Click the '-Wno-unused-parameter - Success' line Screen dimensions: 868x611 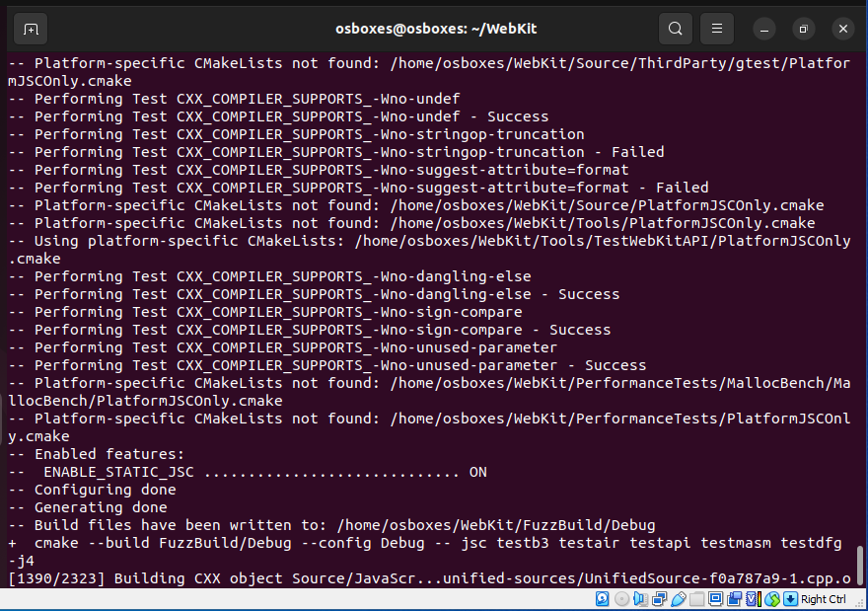tap(327, 365)
